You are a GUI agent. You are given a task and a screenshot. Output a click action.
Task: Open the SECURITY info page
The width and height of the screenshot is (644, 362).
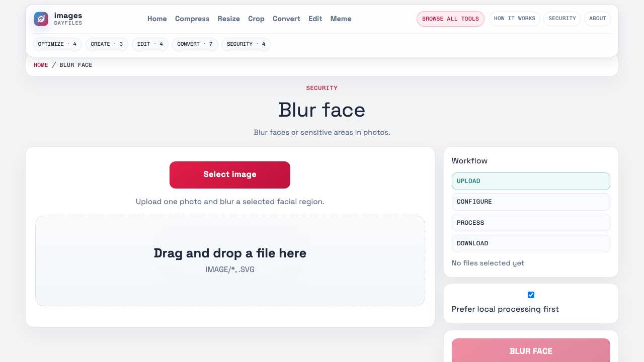click(x=562, y=19)
